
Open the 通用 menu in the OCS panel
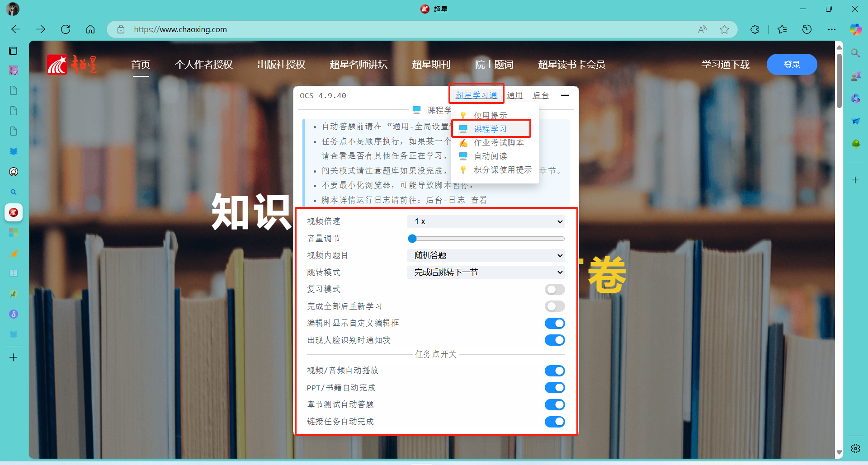click(514, 95)
